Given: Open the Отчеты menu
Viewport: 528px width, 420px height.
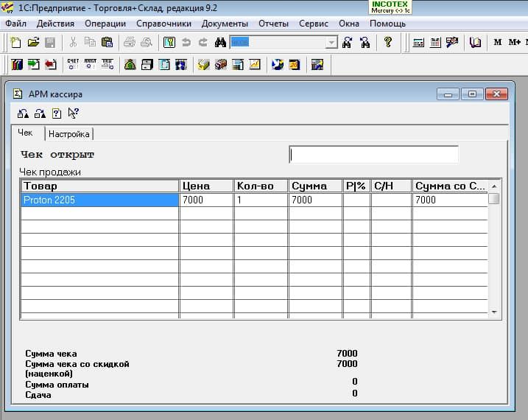Looking at the screenshot, I should pos(273,24).
